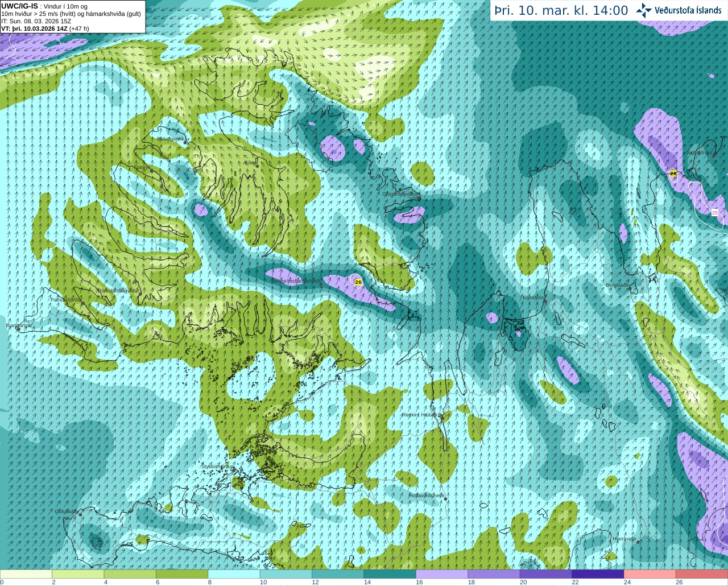Select the Bergstaðir station label

[617, 285]
